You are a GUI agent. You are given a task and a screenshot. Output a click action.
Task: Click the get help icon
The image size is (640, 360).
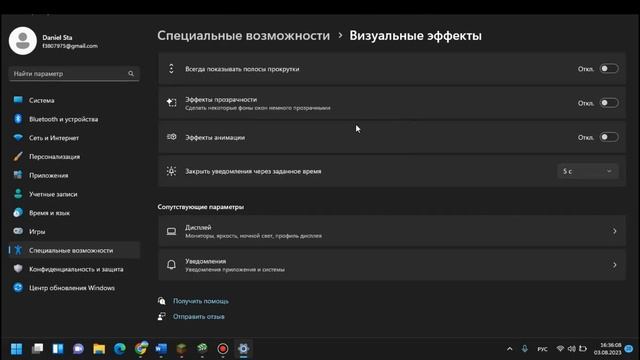(x=162, y=301)
